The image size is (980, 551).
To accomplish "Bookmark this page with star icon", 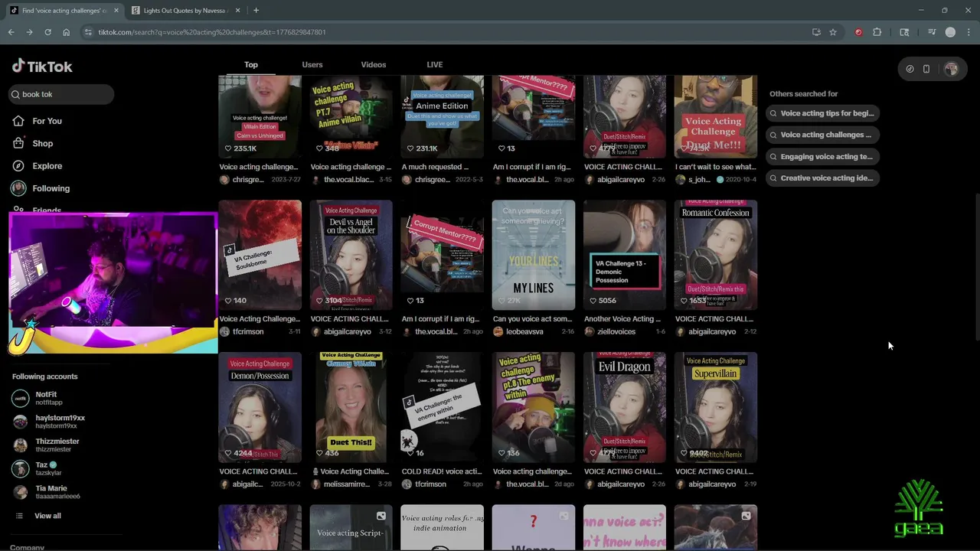I will tap(833, 32).
